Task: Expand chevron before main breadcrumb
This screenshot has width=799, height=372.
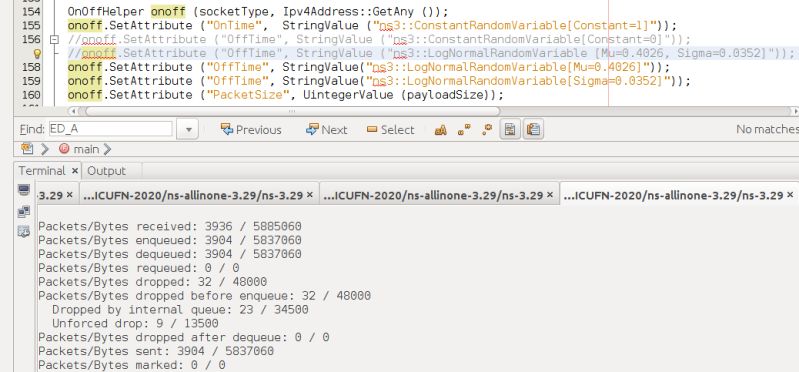Action: point(45,149)
